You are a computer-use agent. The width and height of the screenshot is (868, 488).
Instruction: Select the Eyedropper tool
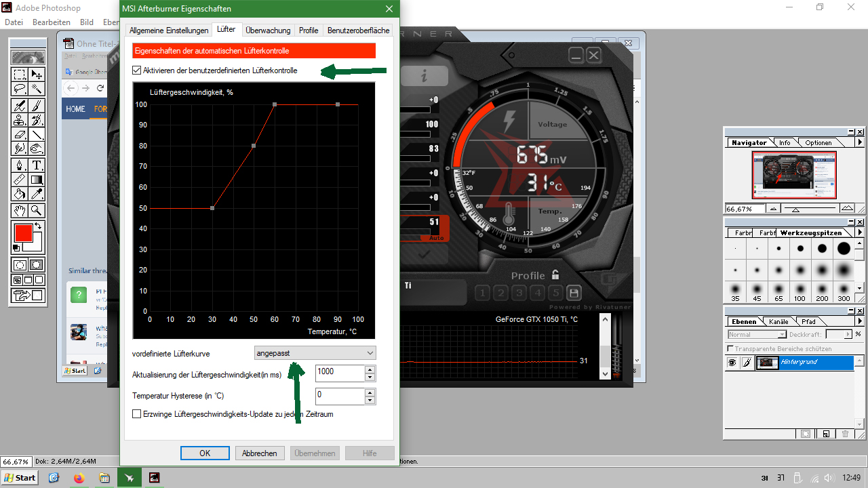pyautogui.click(x=37, y=195)
